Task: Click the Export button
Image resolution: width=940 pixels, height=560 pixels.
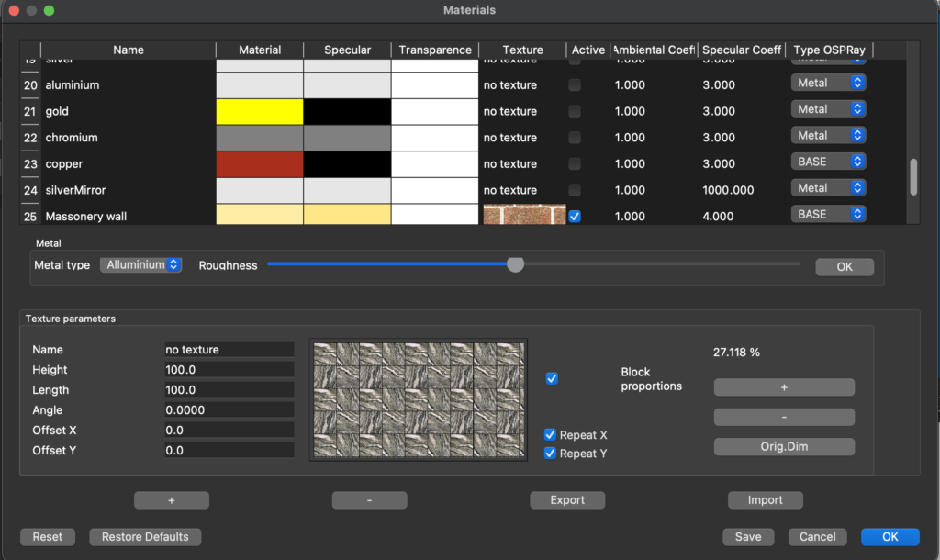Action: coord(567,500)
